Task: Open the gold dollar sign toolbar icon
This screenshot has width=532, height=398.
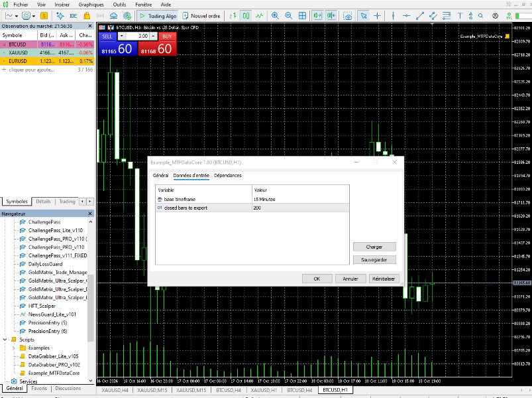Action: click(x=44, y=16)
